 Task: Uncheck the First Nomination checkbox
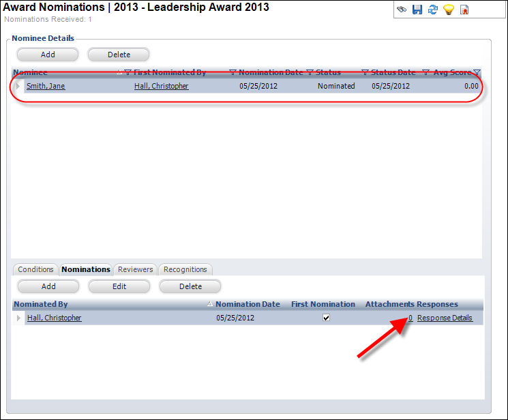(326, 318)
